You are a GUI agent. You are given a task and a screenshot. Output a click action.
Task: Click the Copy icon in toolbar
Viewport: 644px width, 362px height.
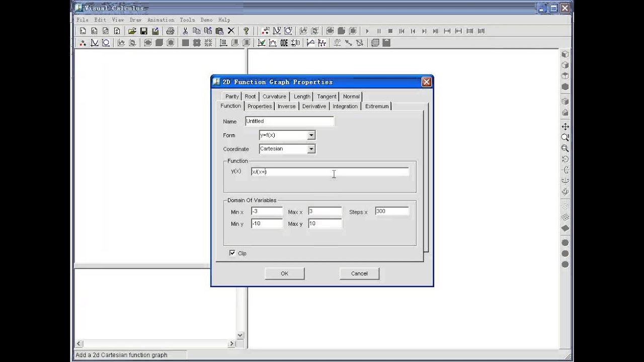point(197,31)
